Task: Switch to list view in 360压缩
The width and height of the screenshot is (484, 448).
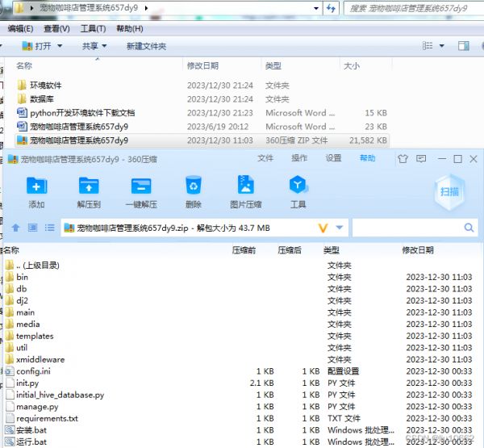Action: click(50, 228)
